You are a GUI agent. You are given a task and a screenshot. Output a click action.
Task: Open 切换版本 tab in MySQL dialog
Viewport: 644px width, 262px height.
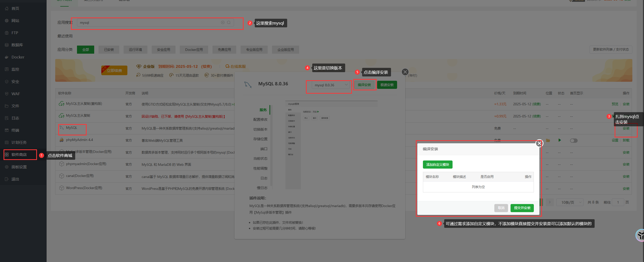(260, 129)
